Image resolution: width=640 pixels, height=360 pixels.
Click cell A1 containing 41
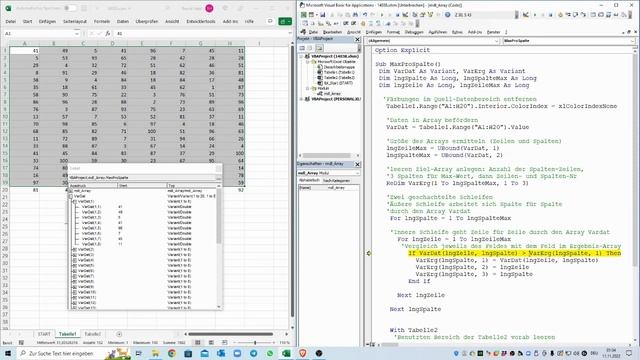[x=24, y=51]
